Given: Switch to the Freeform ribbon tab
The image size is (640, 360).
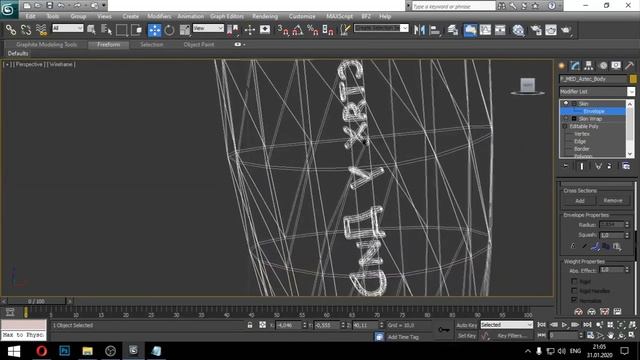Looking at the screenshot, I should [109, 44].
